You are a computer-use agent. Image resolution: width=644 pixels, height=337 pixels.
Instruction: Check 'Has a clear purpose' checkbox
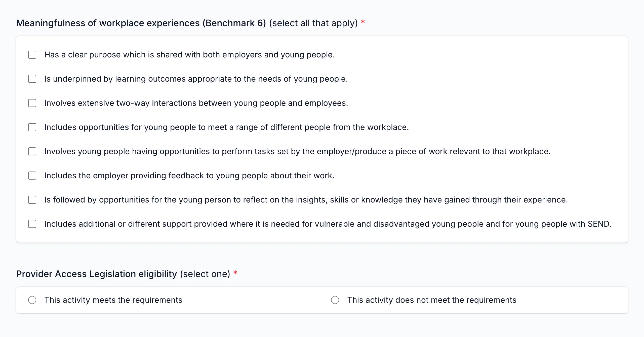(32, 55)
